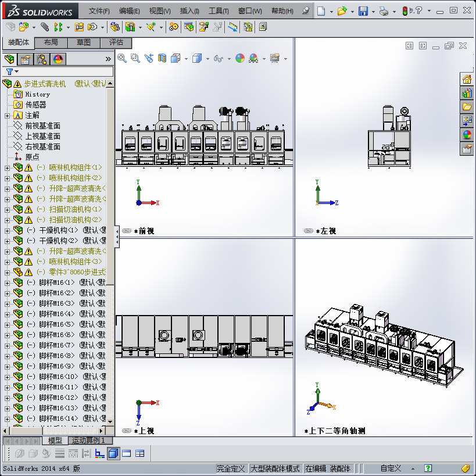476x476 pixels.
Task: Click the Display Style cube icon
Action: [197, 58]
